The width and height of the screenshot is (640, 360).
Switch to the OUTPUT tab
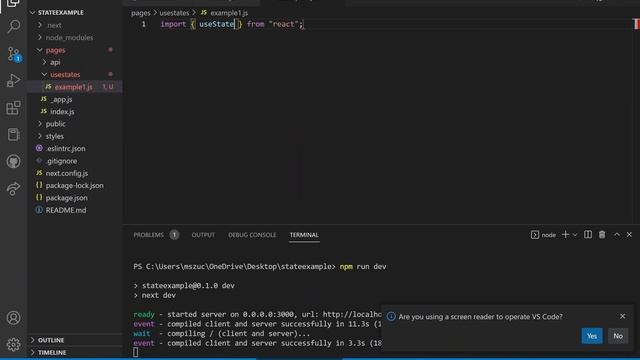(203, 235)
